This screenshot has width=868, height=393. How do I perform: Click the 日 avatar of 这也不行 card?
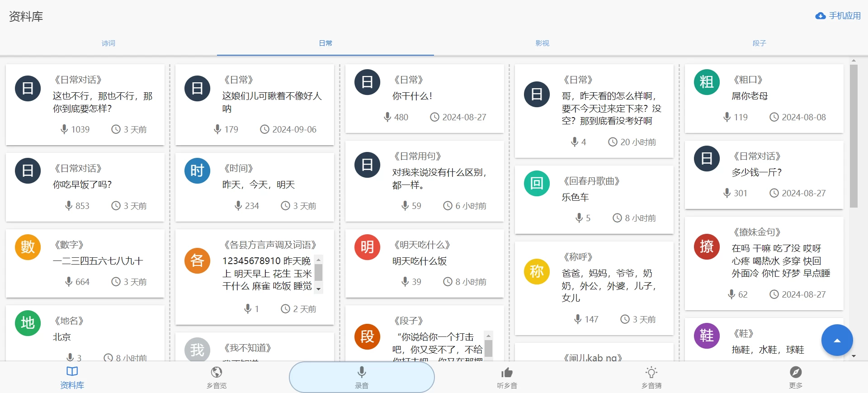pyautogui.click(x=28, y=88)
